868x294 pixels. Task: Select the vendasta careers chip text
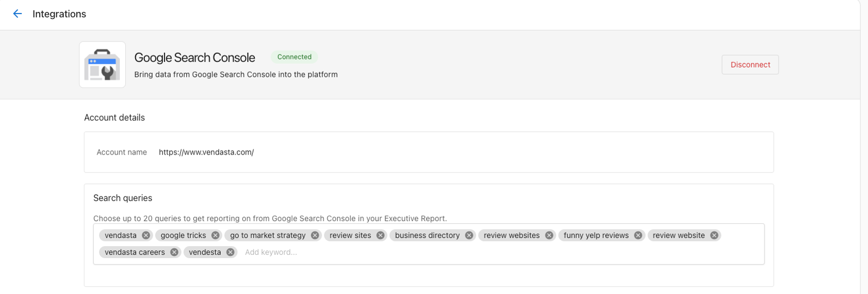(x=135, y=253)
